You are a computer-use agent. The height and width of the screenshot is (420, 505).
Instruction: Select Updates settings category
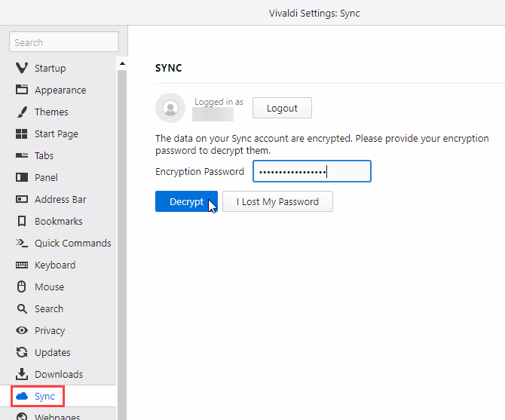(x=58, y=353)
